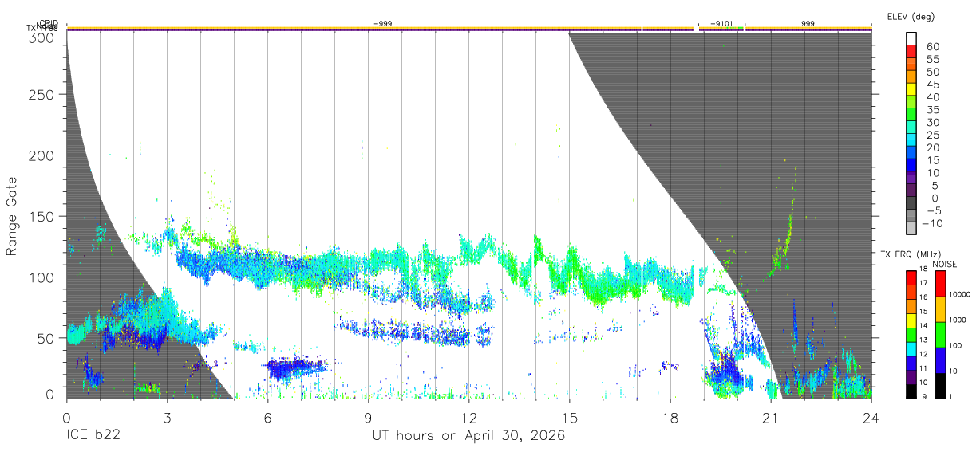Click the '-999' CPID label at top
The height and width of the screenshot is (452, 980).
[x=382, y=23]
